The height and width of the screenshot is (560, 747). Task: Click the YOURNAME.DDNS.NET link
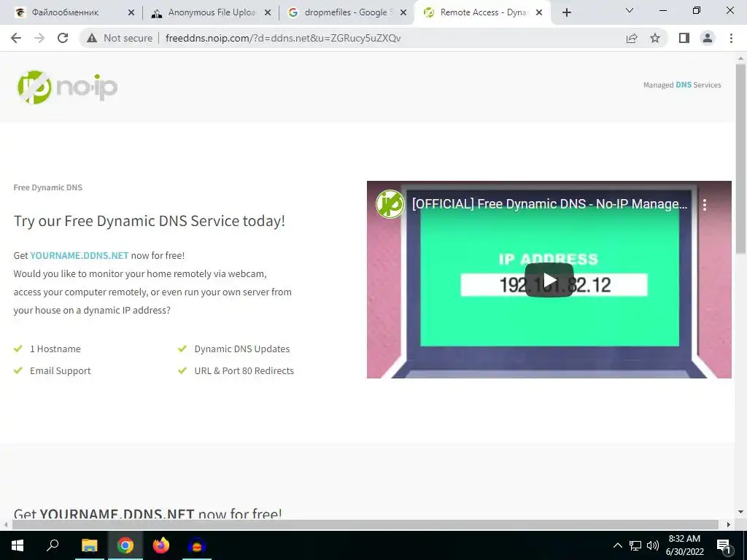pos(80,255)
